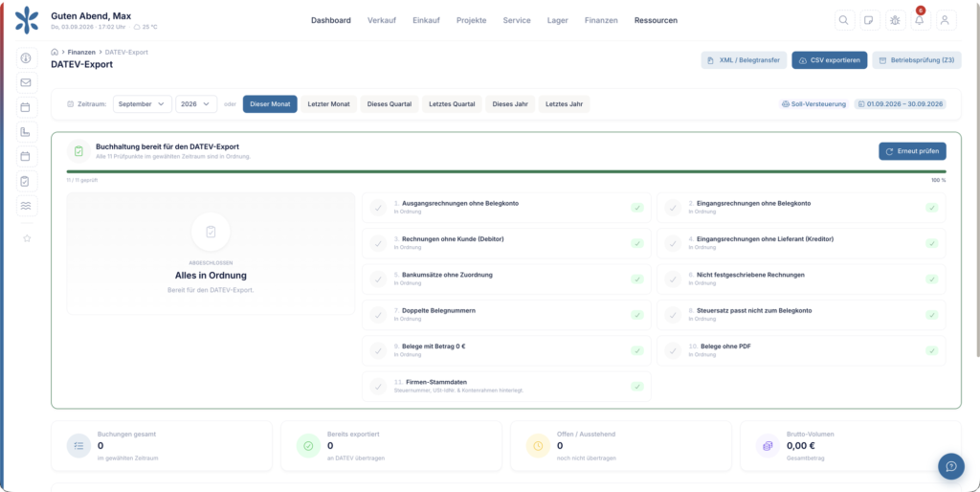Click the XML / Belegtransfer button

click(x=744, y=60)
